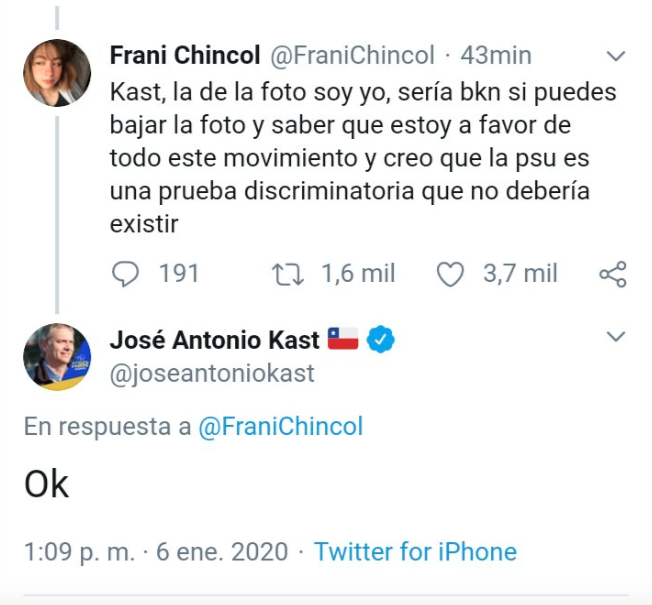Screen dimensions: 652x605
Task: Expand options chevron on Frani Chincol's tweet
Action: [x=616, y=56]
